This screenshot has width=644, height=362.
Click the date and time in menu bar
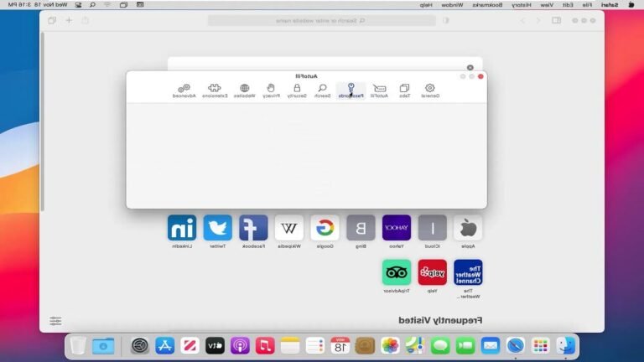click(x=38, y=5)
